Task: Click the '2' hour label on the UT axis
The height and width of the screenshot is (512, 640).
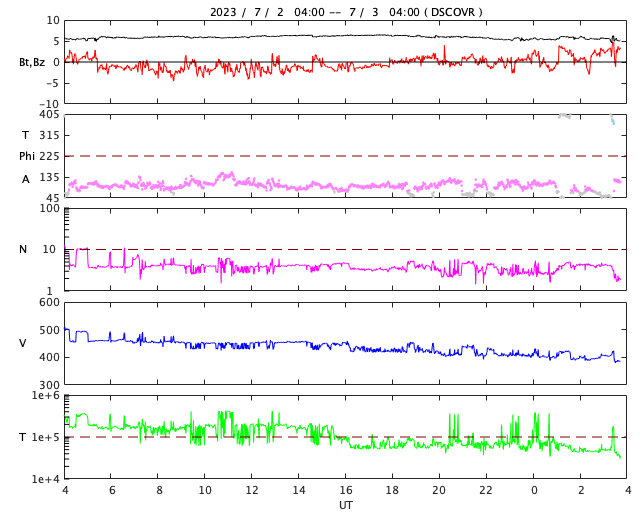Action: [x=581, y=490]
